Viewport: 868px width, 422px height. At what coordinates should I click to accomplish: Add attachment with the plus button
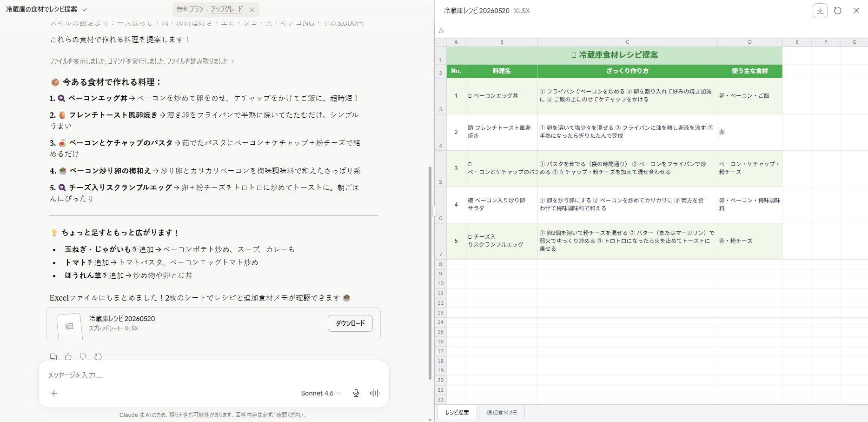coord(54,393)
